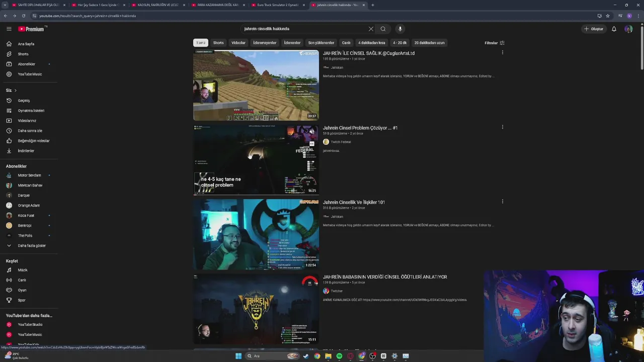Open the account avatar menu

[x=628, y=29]
